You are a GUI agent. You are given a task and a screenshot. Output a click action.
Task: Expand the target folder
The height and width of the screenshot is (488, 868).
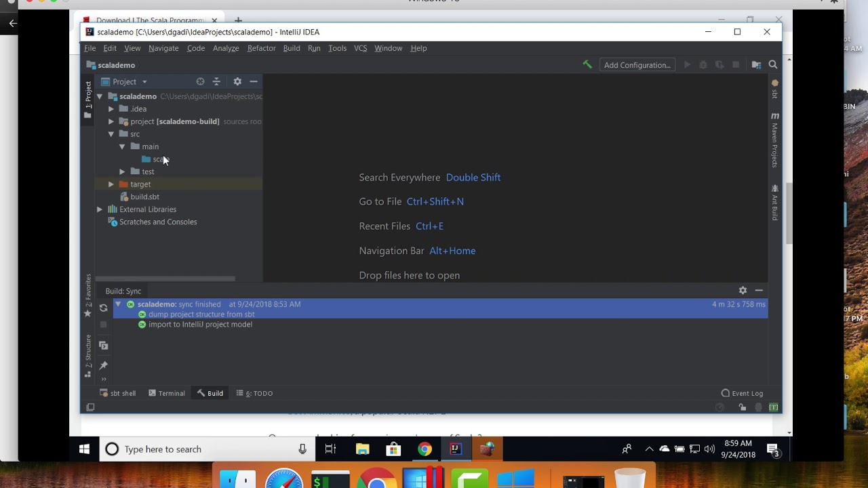coord(111,184)
